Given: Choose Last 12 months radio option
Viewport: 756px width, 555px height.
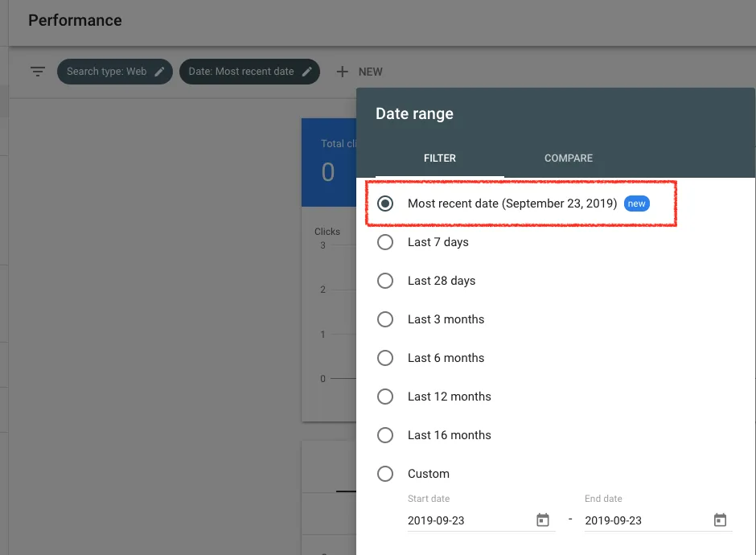Looking at the screenshot, I should click(385, 397).
